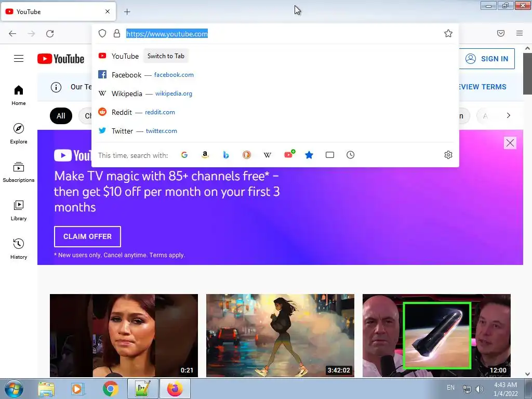This screenshot has width=532, height=399.
Task: Search this time with Amazon
Action: click(x=205, y=155)
